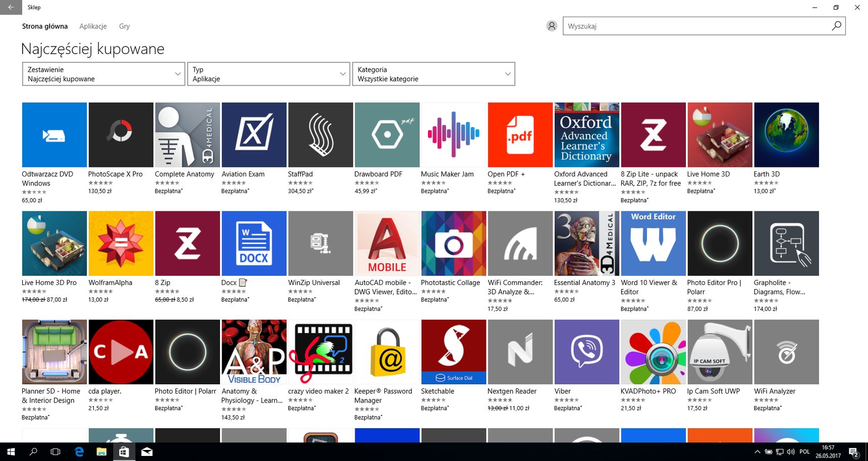Click the Photo Editor | Polarr thumbnail
This screenshot has width=868, height=461.
187,352
